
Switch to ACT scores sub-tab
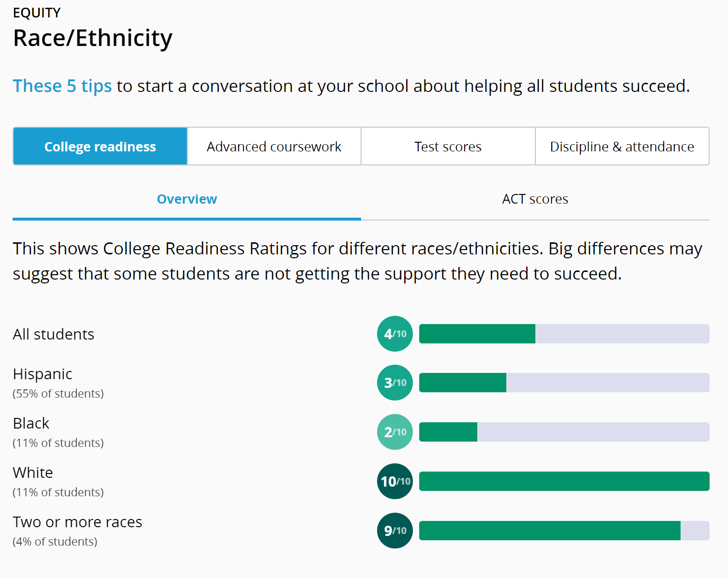(x=535, y=199)
